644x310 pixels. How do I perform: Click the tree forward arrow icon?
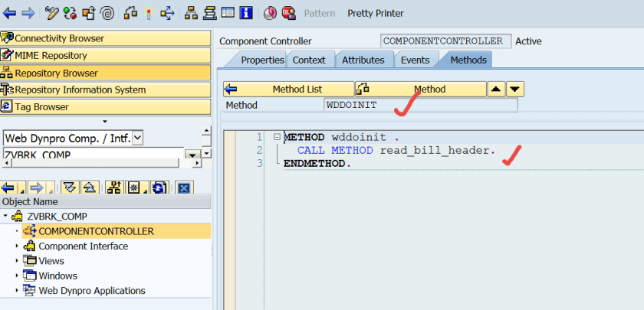point(37,188)
